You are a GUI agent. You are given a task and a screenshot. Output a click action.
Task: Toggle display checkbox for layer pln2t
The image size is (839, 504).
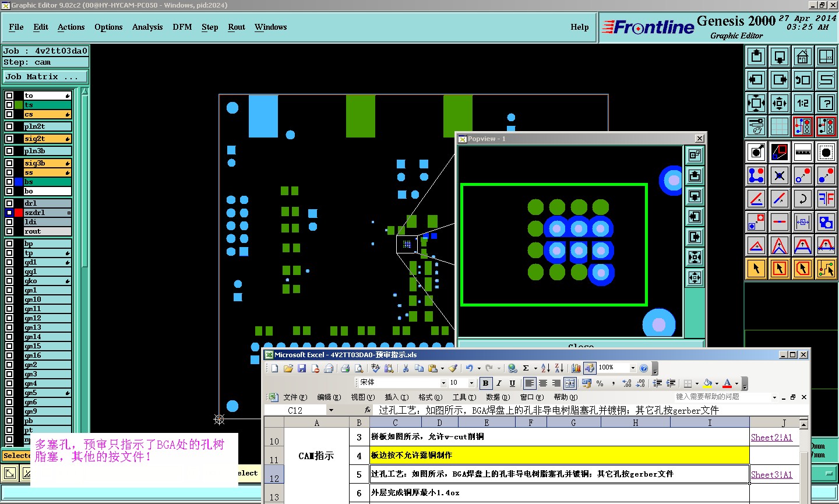[9, 126]
